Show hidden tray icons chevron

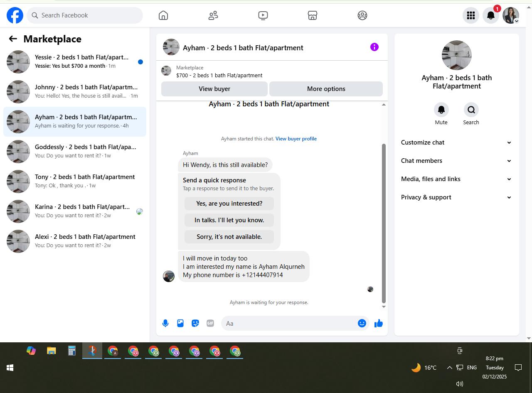pyautogui.click(x=449, y=368)
